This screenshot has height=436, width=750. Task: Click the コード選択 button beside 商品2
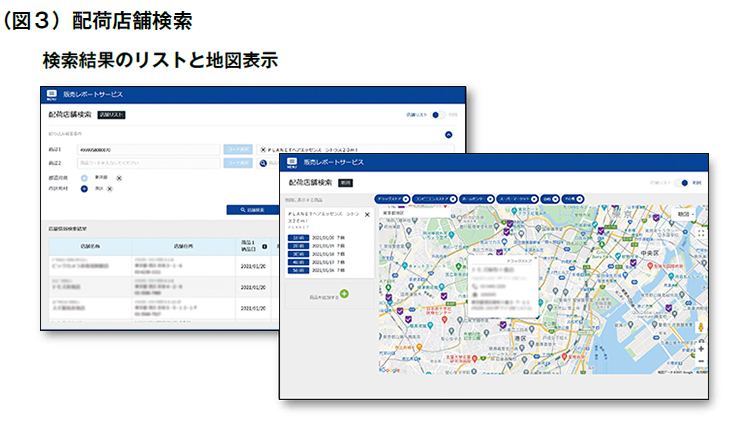point(238,163)
